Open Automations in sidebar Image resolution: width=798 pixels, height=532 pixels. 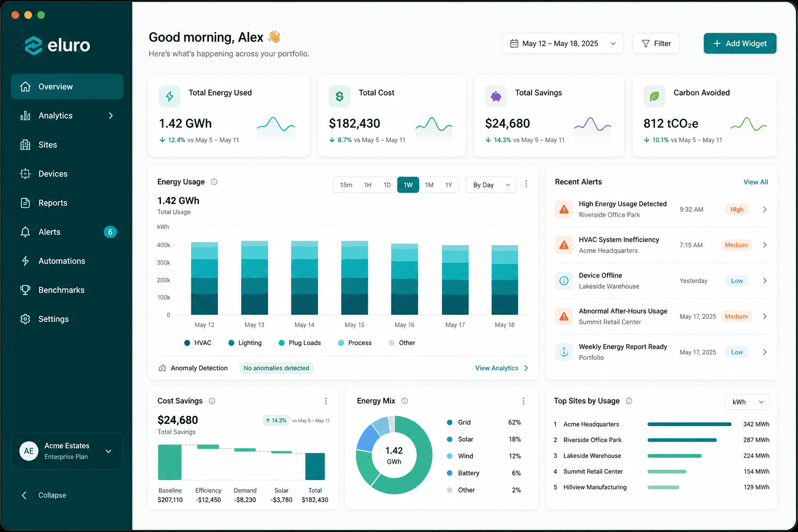[x=67, y=261]
